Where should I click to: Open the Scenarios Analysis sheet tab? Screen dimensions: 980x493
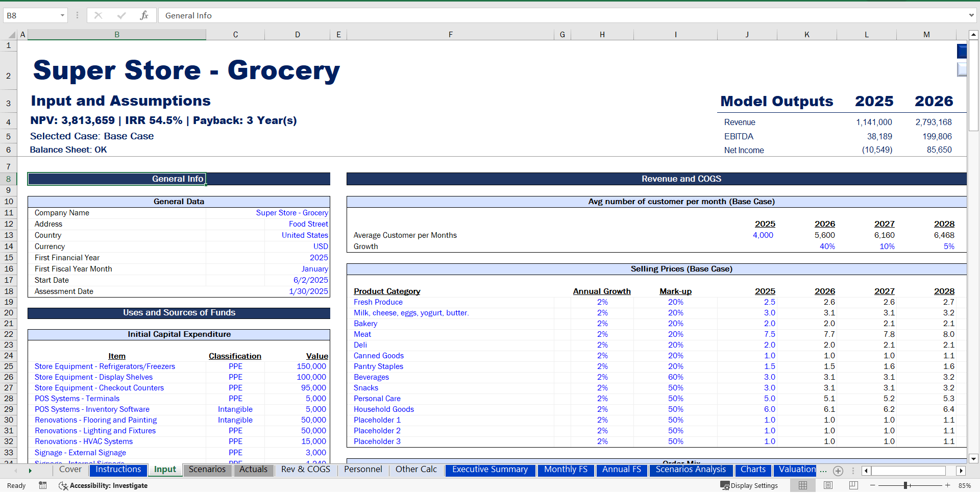coord(691,470)
